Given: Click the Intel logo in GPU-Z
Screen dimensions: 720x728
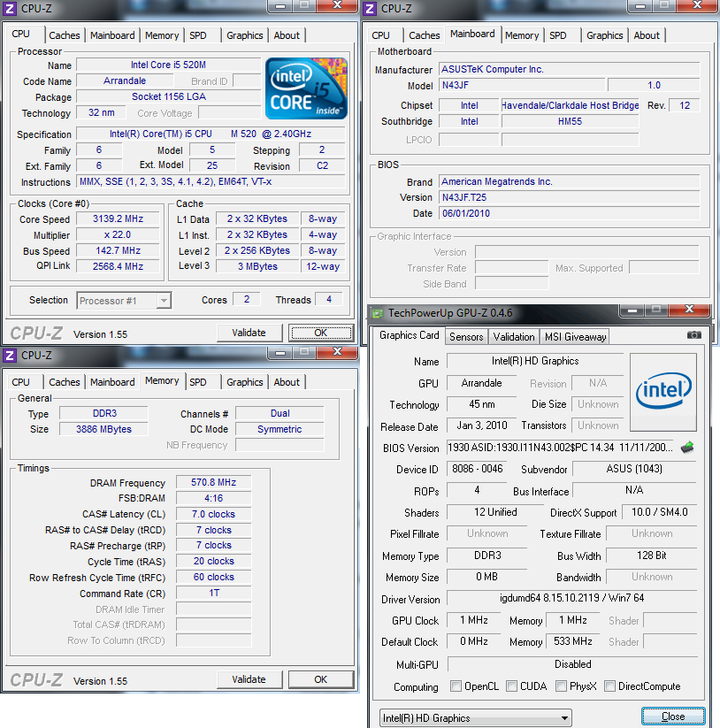Looking at the screenshot, I should click(663, 391).
